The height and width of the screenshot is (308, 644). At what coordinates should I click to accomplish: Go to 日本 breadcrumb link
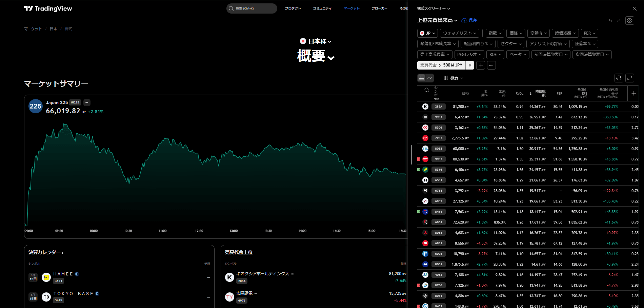click(x=54, y=29)
